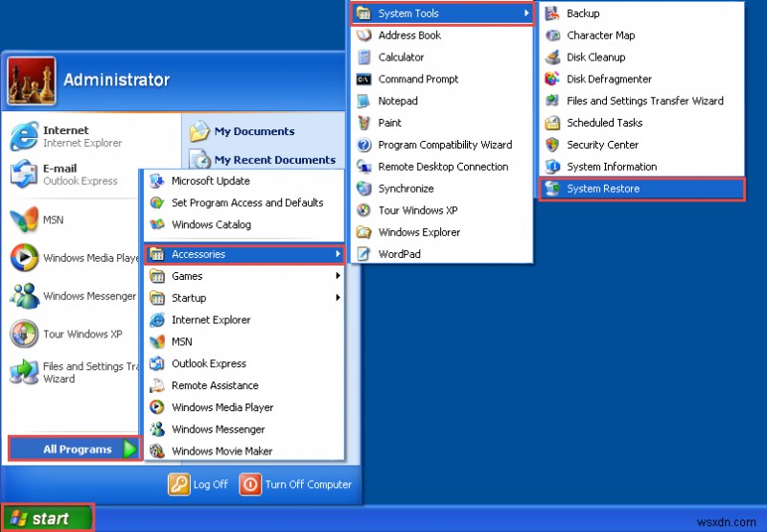Select Internet Explorer in All Programs list
Image resolution: width=767 pixels, height=532 pixels.
click(x=244, y=320)
